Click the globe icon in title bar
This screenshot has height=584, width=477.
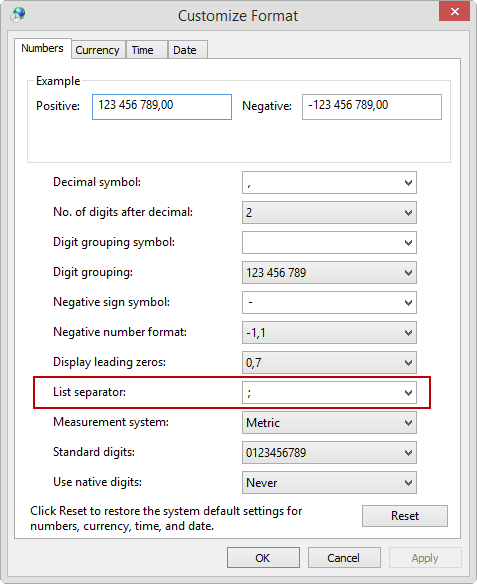pyautogui.click(x=18, y=15)
